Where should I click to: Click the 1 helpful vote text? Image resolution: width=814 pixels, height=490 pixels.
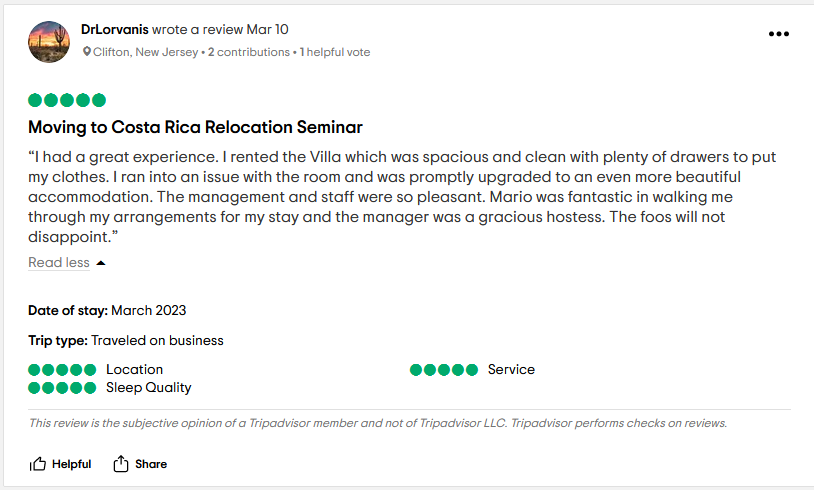[x=335, y=52]
